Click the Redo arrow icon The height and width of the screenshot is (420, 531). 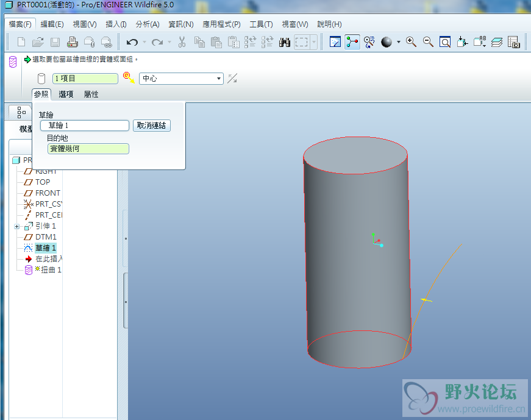(x=157, y=42)
